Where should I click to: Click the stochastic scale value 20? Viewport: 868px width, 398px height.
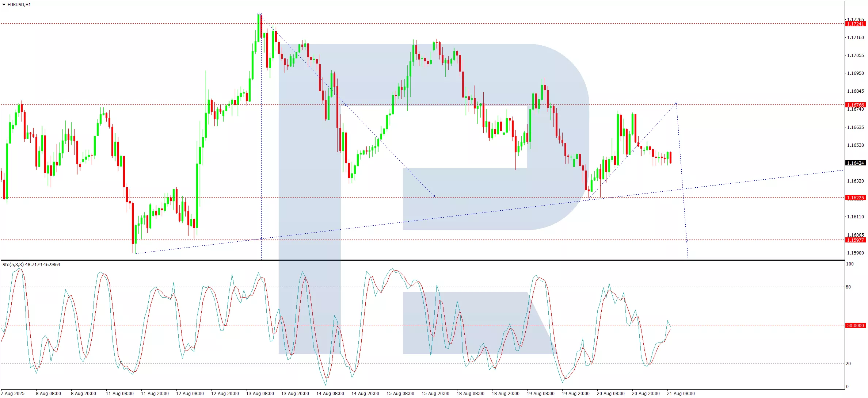pos(848,363)
